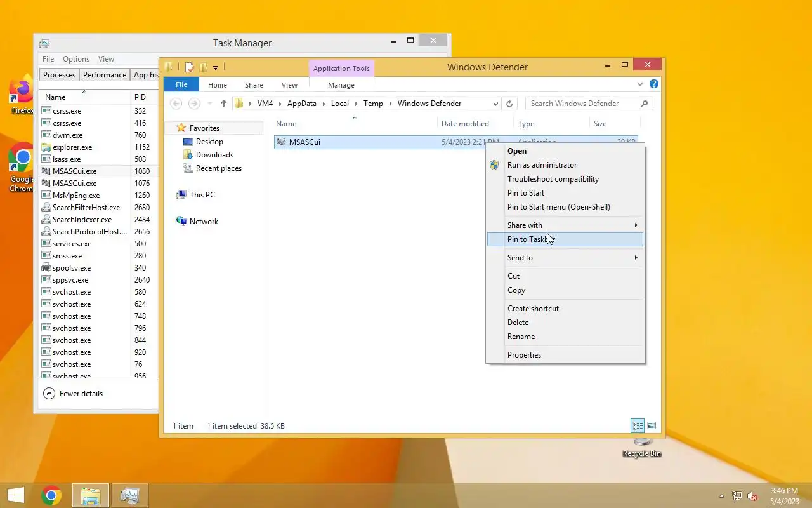
Task: Click the search magnifier icon in Explorer
Action: tap(645, 104)
